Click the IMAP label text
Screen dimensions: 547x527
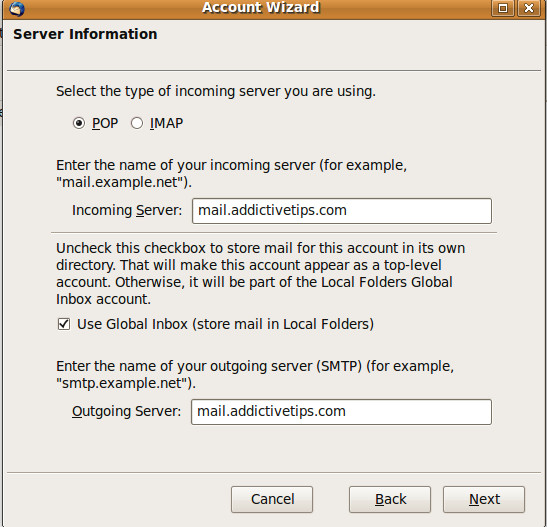[x=166, y=123]
